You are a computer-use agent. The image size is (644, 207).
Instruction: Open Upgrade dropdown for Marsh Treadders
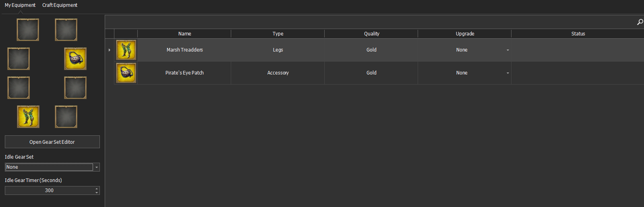point(507,50)
